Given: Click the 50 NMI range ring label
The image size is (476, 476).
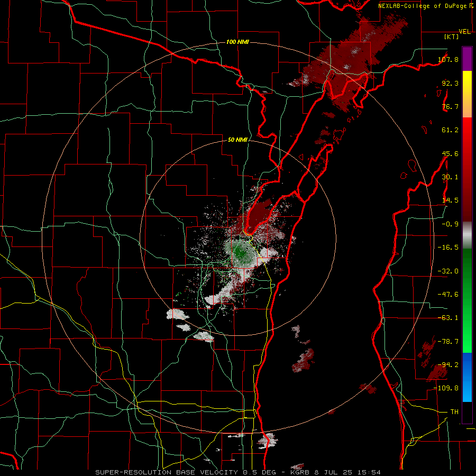Looking at the screenshot, I should tap(237, 140).
